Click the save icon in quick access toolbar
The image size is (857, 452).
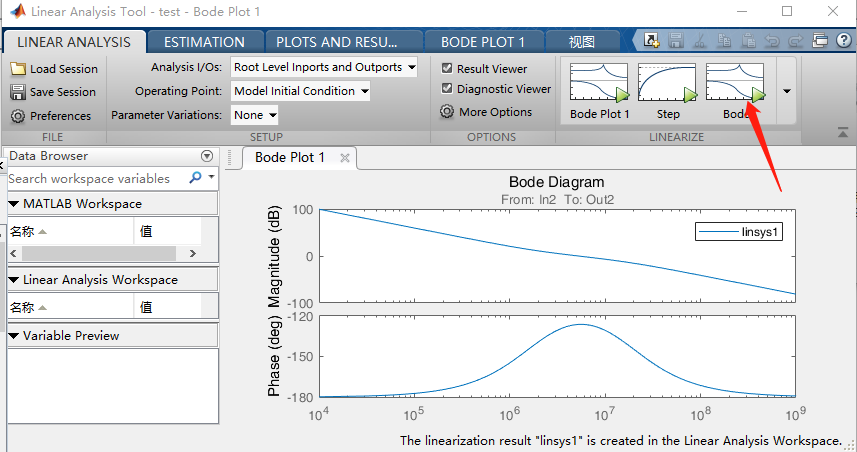pyautogui.click(x=676, y=40)
